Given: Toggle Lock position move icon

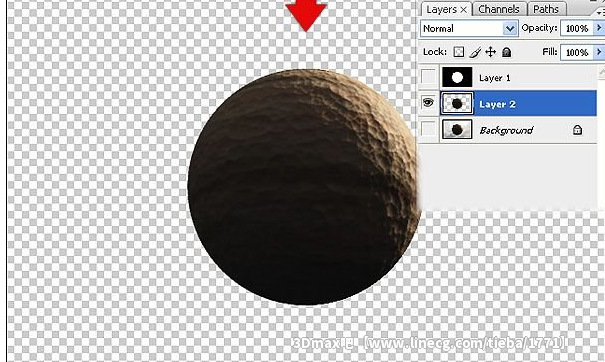Looking at the screenshot, I should tap(490, 52).
